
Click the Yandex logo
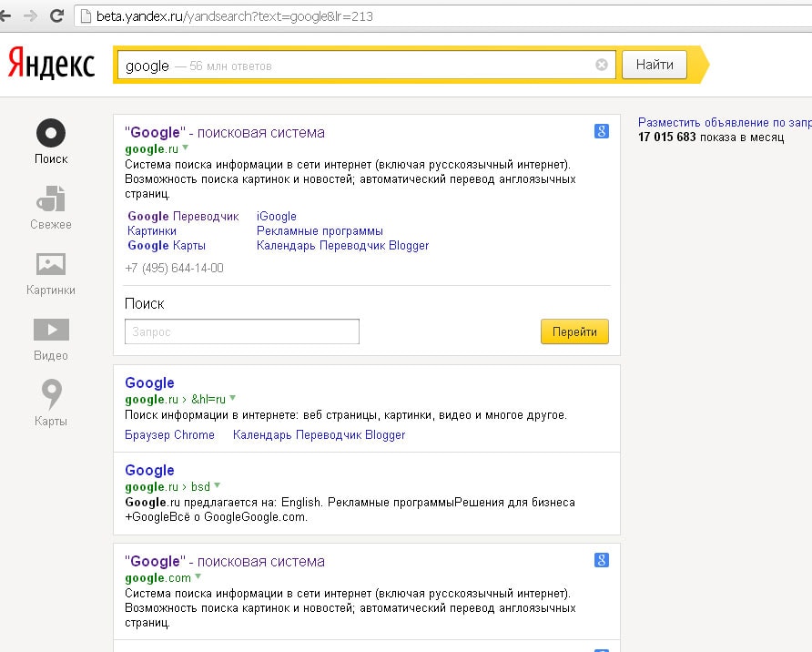(x=51, y=64)
